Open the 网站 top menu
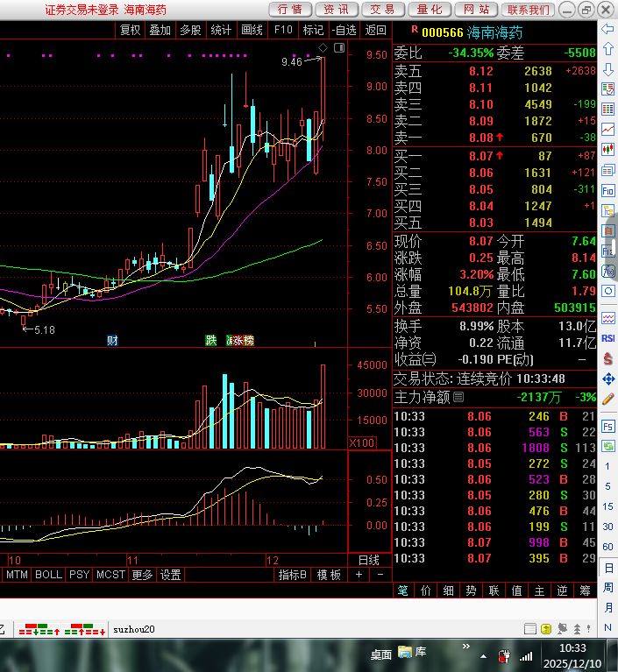The image size is (618, 672). pyautogui.click(x=476, y=10)
